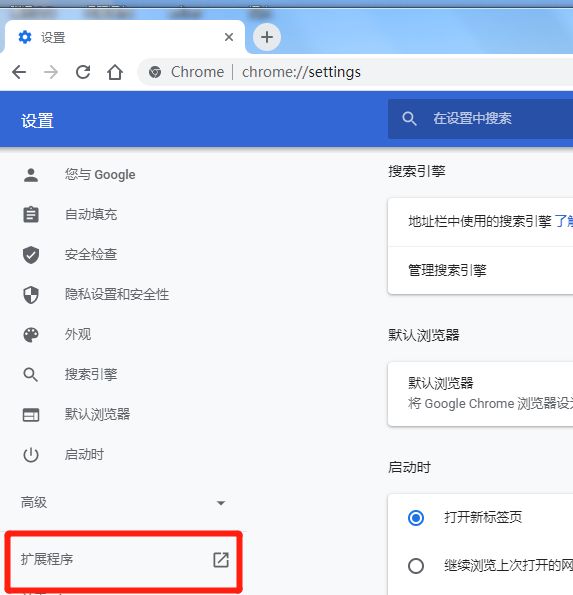Select 打开新标签页 radio button

(416, 518)
